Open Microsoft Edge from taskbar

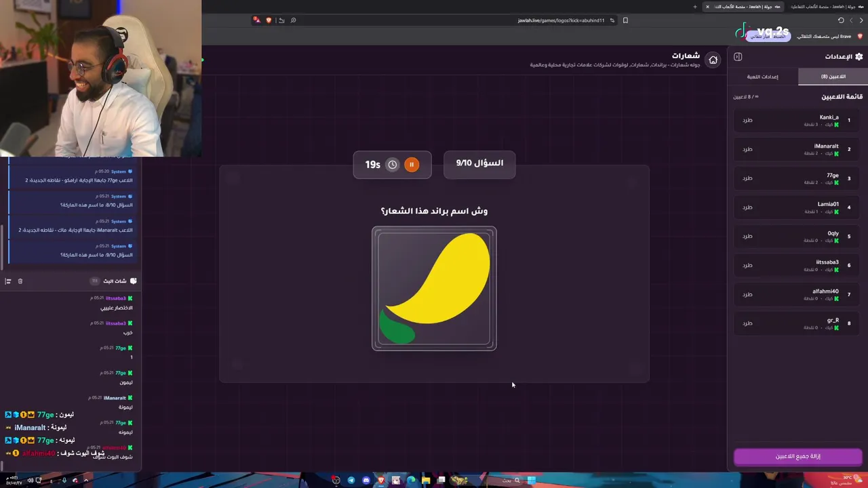[x=411, y=481]
